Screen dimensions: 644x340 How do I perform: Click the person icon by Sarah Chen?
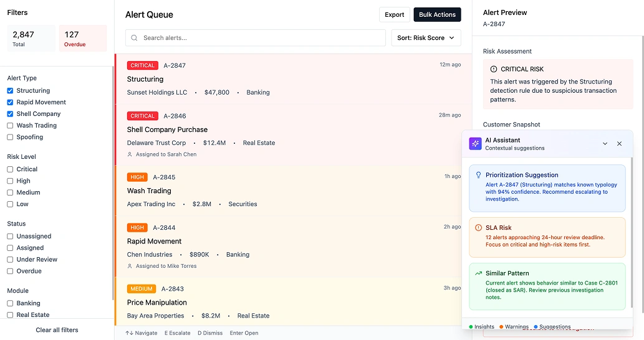tap(130, 154)
